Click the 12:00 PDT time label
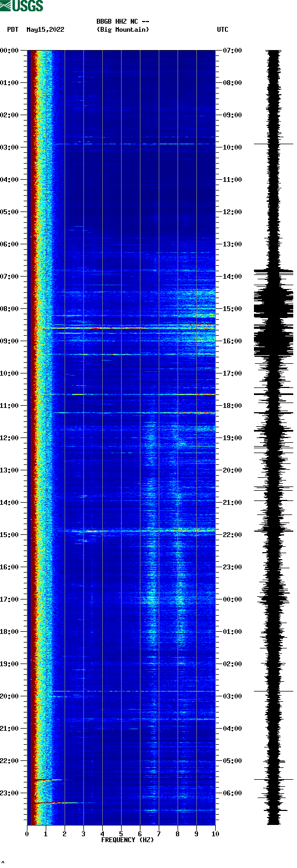 pos(10,438)
